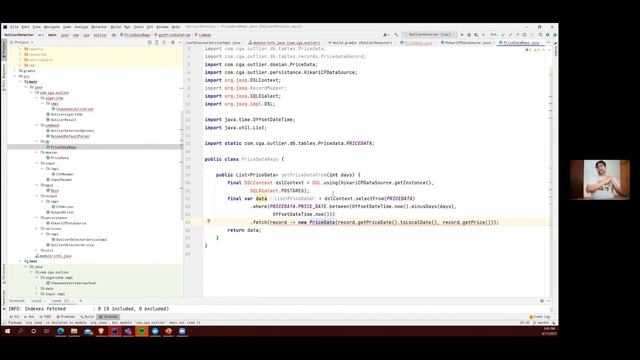640x360 pixels.
Task: Click the Run button in the toolbar
Action: [x=462, y=35]
